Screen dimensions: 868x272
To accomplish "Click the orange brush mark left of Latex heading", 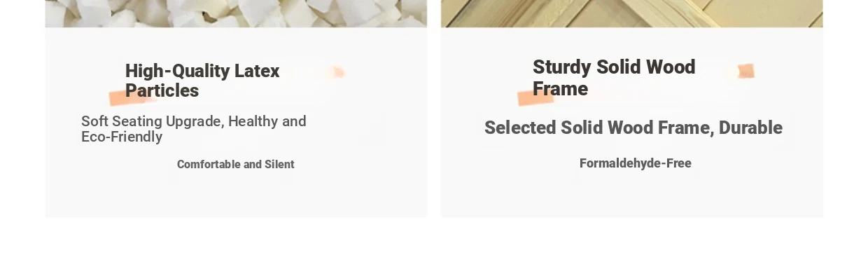I will [x=130, y=98].
